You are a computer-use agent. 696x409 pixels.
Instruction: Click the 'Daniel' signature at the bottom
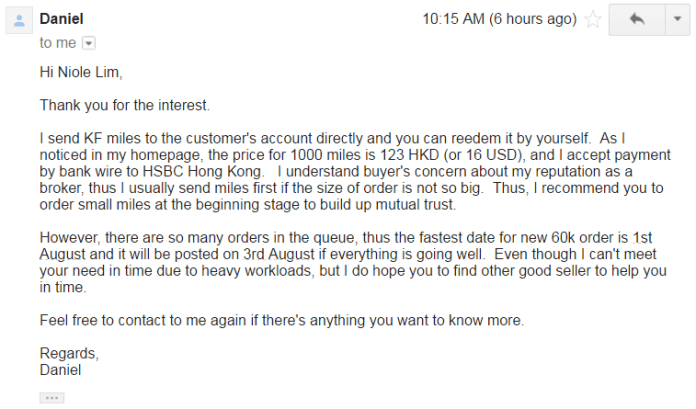coord(60,370)
